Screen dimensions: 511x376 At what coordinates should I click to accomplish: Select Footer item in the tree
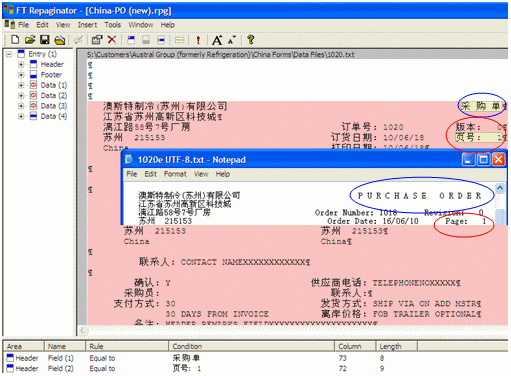tap(51, 75)
